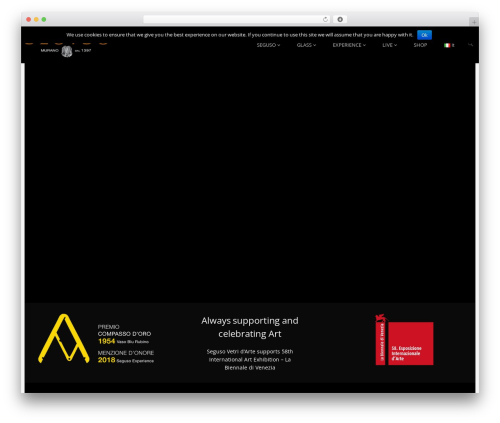Accept cookies with the Ok button
Viewport: 500px width, 423px height.
click(424, 35)
